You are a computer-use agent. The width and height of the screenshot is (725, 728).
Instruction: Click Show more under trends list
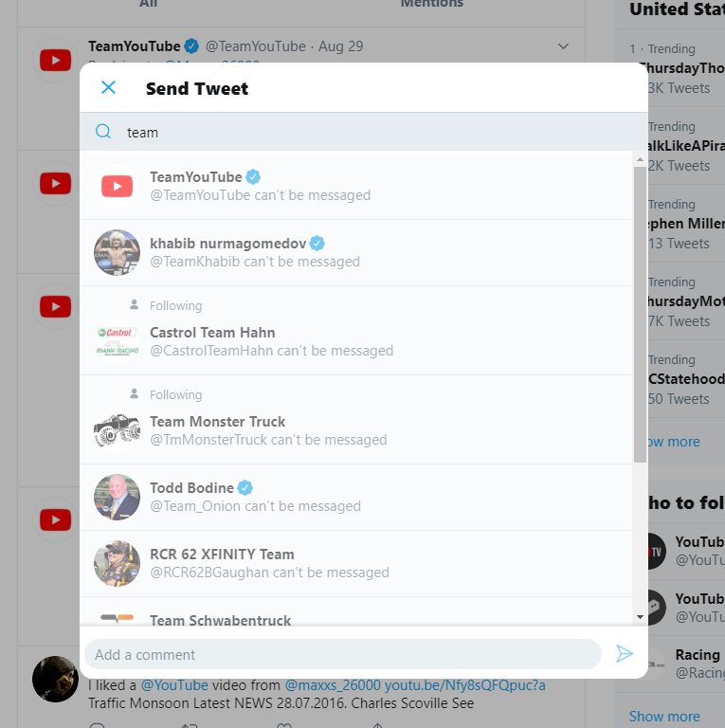click(x=674, y=442)
